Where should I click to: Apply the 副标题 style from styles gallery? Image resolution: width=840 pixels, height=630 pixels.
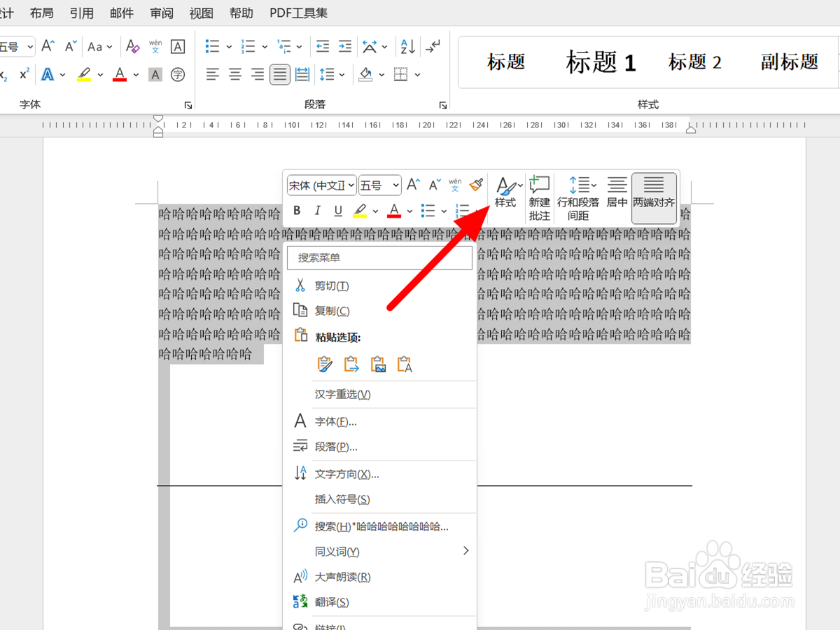point(788,62)
